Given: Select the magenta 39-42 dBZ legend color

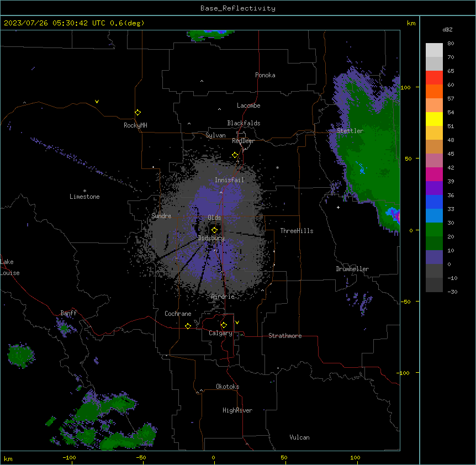Looking at the screenshot, I should point(434,174).
